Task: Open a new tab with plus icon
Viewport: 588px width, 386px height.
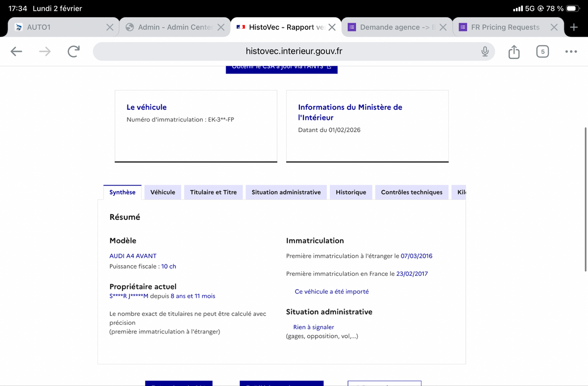Action: 574,27
